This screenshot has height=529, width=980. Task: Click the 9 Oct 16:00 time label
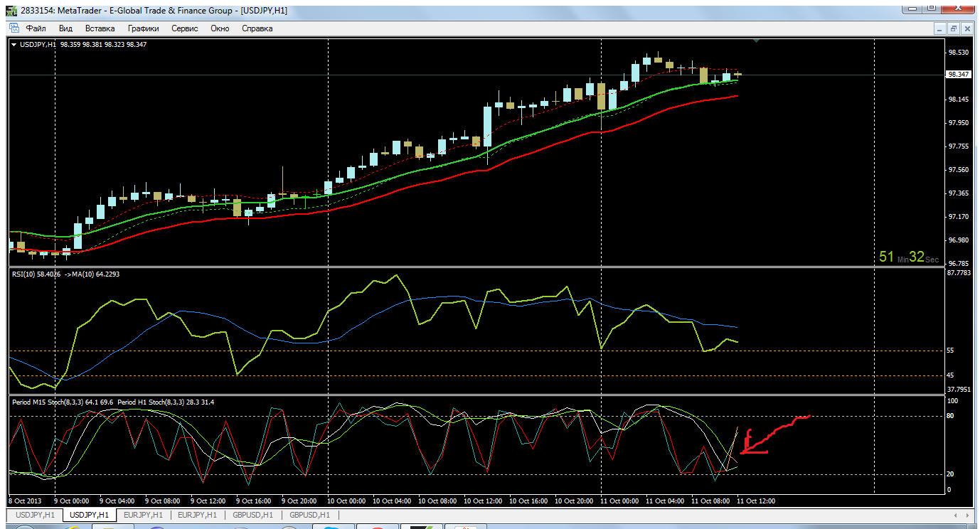point(255,501)
